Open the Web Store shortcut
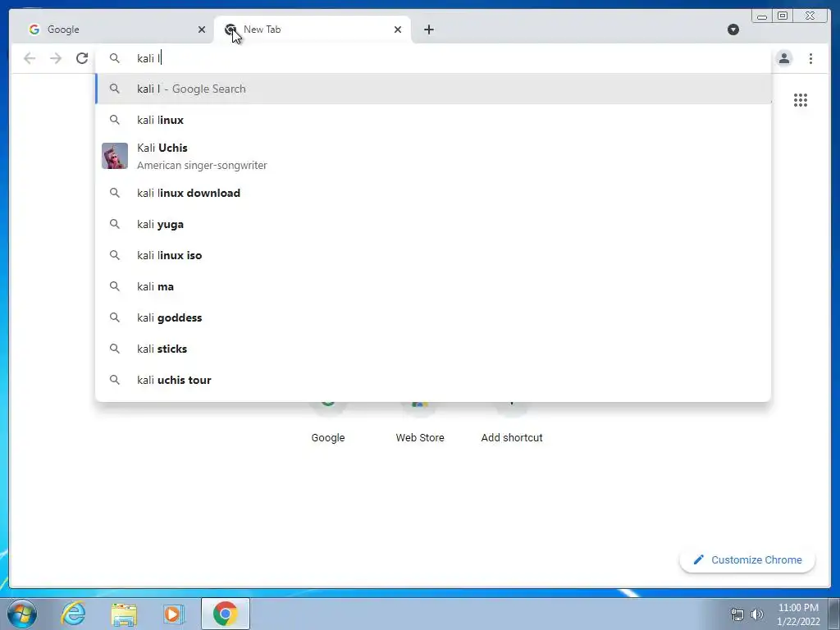This screenshot has width=840, height=630. pos(420,423)
